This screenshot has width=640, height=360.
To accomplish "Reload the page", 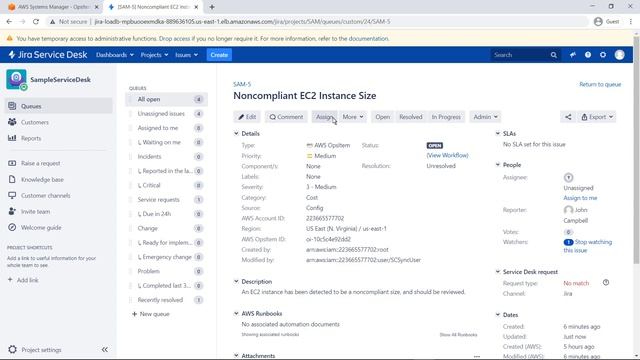I will point(36,22).
